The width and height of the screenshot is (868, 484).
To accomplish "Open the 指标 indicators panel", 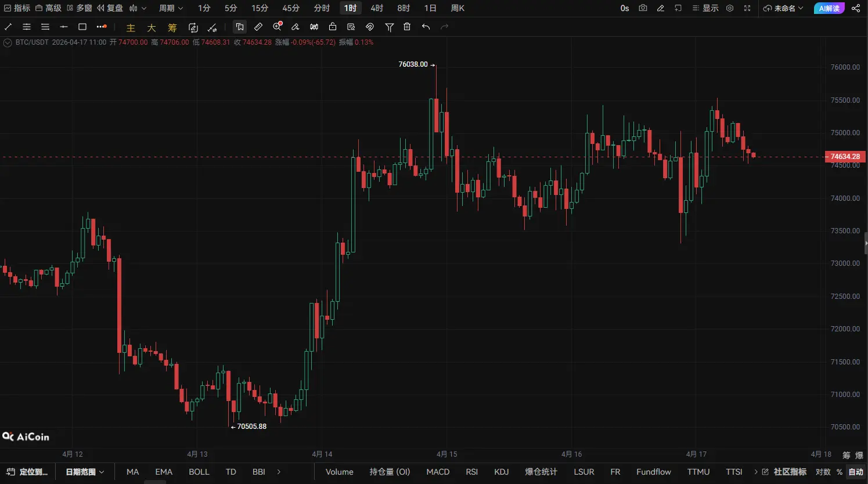I will click(17, 8).
